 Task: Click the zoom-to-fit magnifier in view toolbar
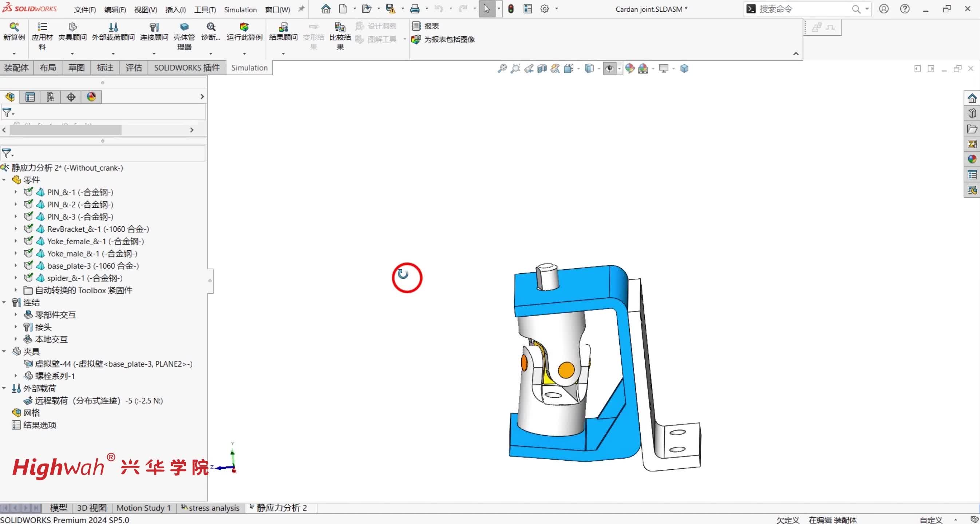pos(502,68)
